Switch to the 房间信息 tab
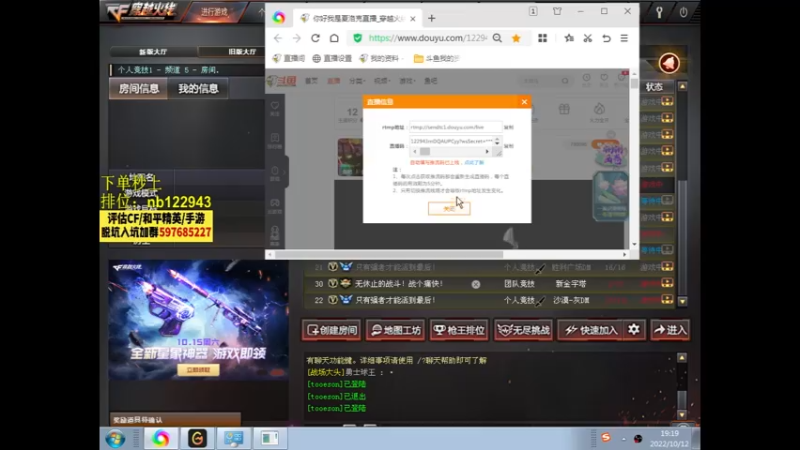Image resolution: width=800 pixels, height=450 pixels. pos(139,89)
